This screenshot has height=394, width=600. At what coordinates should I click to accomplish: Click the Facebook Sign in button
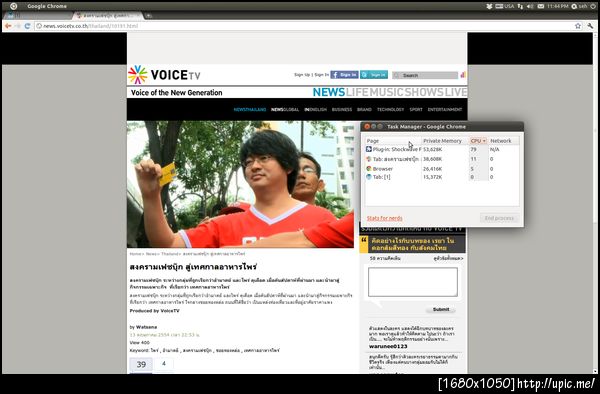344,75
